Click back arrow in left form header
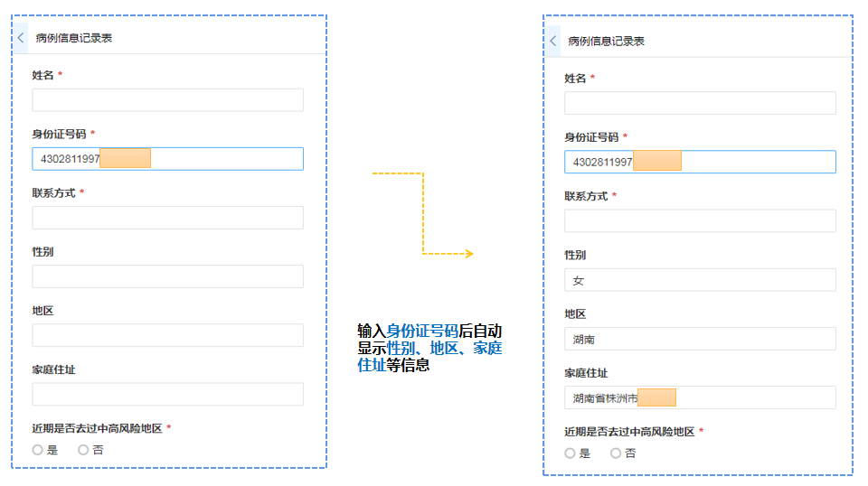 click(x=21, y=38)
